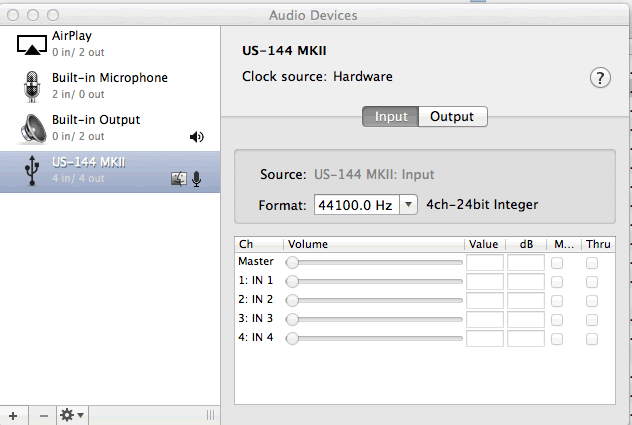Grab the sidebar resize handle

click(210, 415)
